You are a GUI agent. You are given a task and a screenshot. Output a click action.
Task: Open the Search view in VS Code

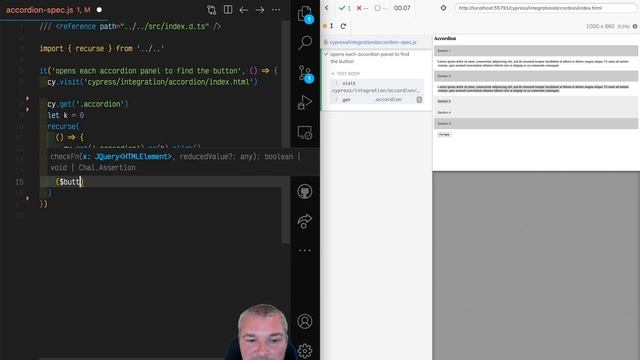click(304, 42)
